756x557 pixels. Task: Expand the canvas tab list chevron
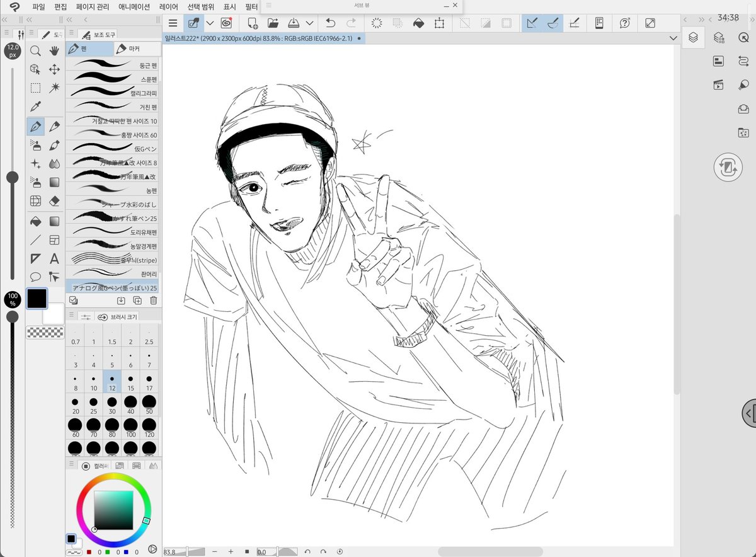(673, 38)
